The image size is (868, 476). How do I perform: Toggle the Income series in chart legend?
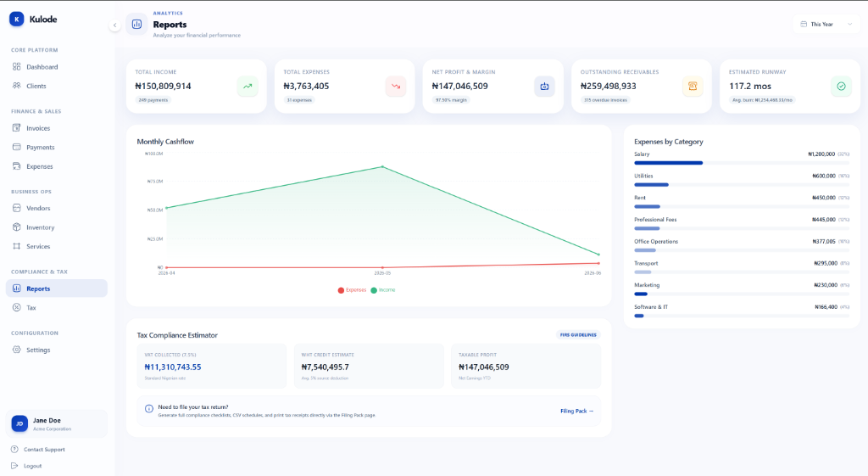(x=383, y=290)
